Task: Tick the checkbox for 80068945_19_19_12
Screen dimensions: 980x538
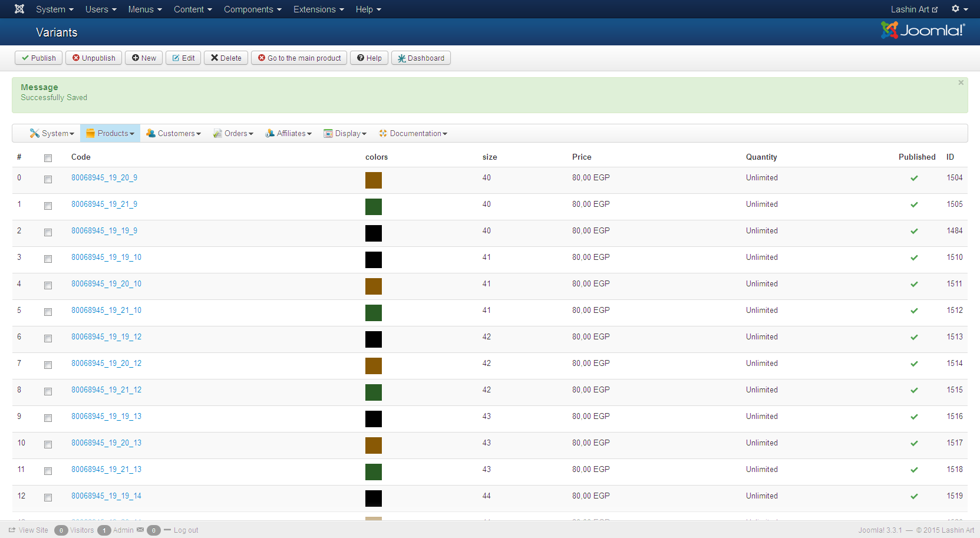Action: point(48,338)
